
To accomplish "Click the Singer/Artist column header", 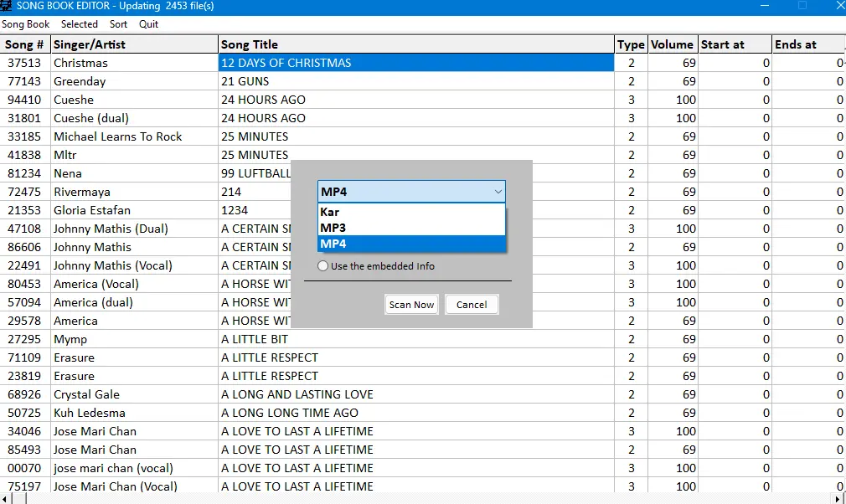I will click(134, 44).
